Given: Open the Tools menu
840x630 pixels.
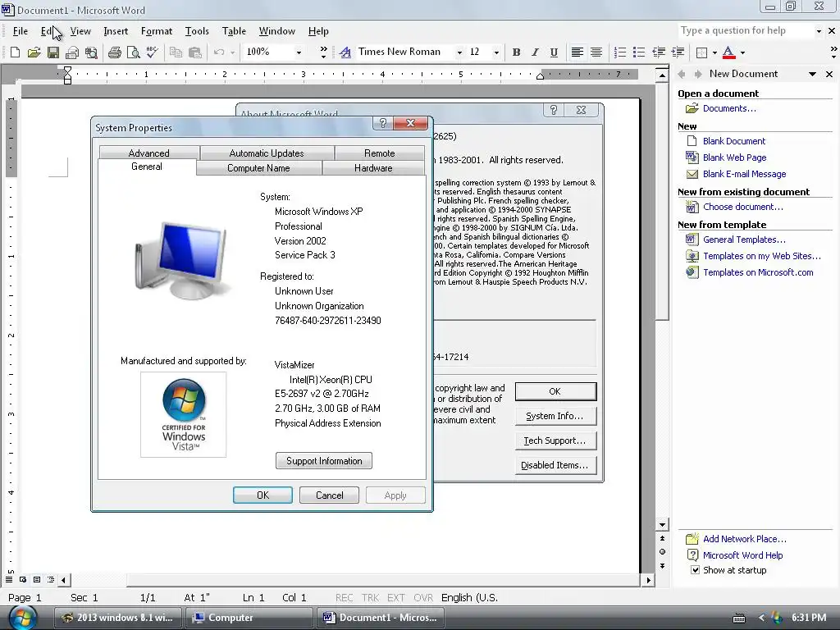Looking at the screenshot, I should [x=197, y=31].
